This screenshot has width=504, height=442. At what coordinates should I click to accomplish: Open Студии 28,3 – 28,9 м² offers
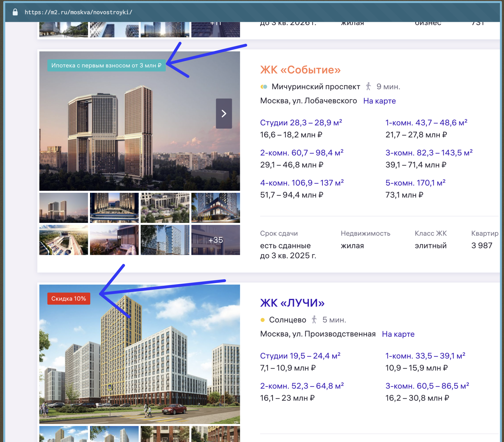pos(301,123)
